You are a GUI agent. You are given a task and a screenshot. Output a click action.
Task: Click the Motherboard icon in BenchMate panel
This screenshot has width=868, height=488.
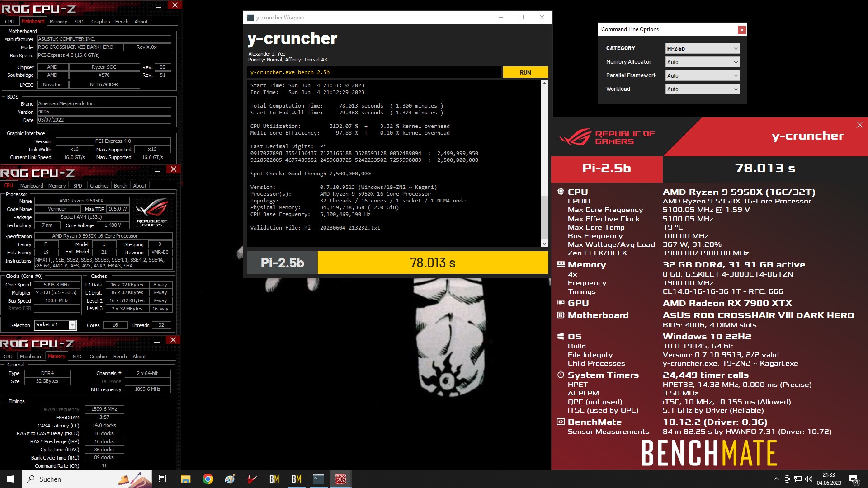click(x=561, y=315)
